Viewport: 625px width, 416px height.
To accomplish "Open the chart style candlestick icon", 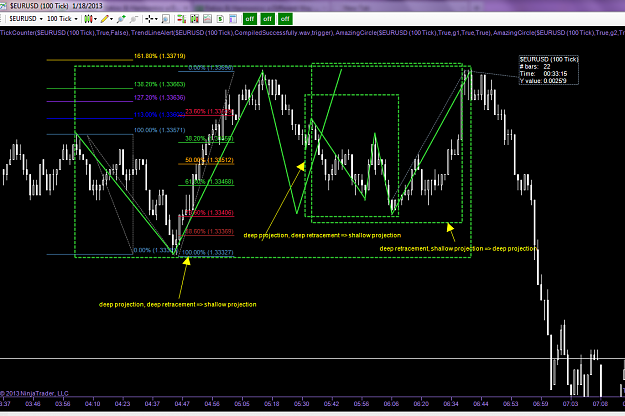I will [88, 19].
